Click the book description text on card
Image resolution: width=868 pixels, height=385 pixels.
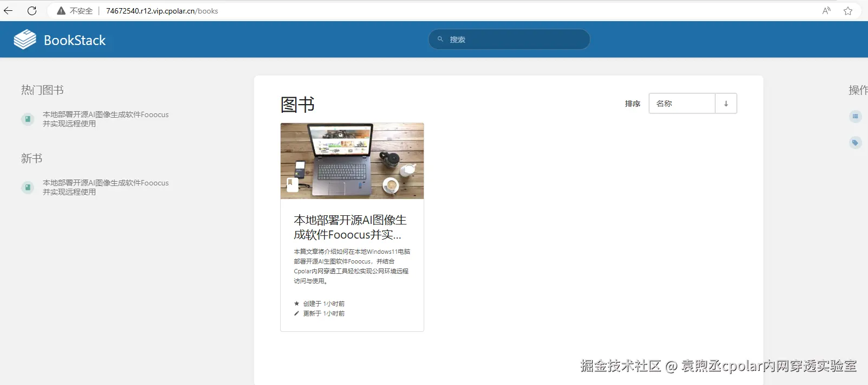coord(352,266)
